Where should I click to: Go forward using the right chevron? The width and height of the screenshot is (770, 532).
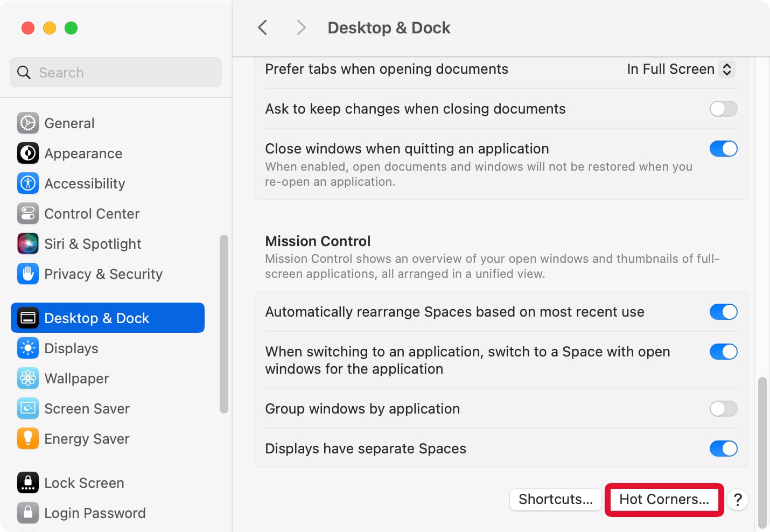[x=301, y=27]
